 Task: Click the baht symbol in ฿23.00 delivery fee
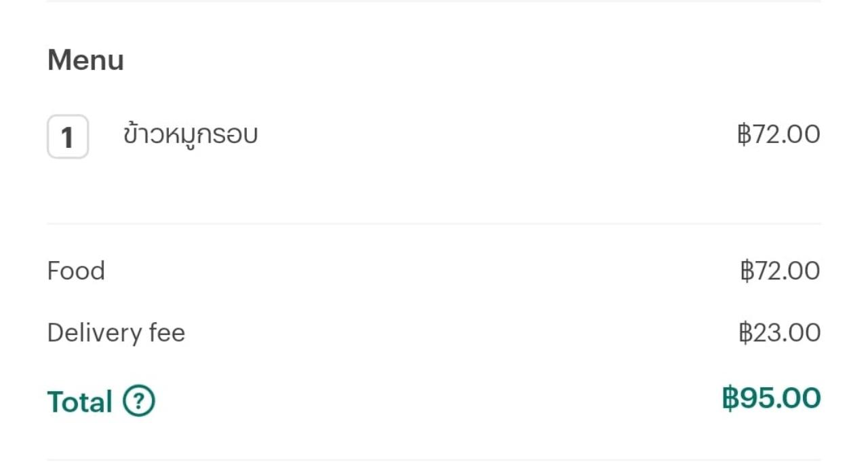(745, 333)
